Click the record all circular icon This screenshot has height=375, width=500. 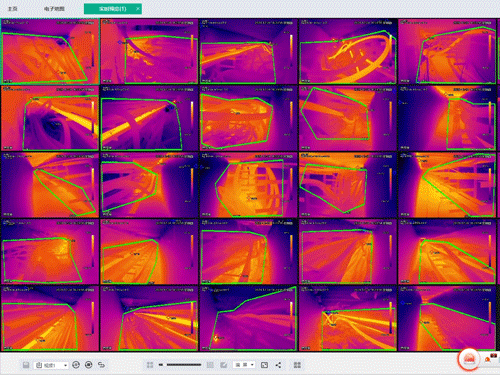click(x=89, y=365)
